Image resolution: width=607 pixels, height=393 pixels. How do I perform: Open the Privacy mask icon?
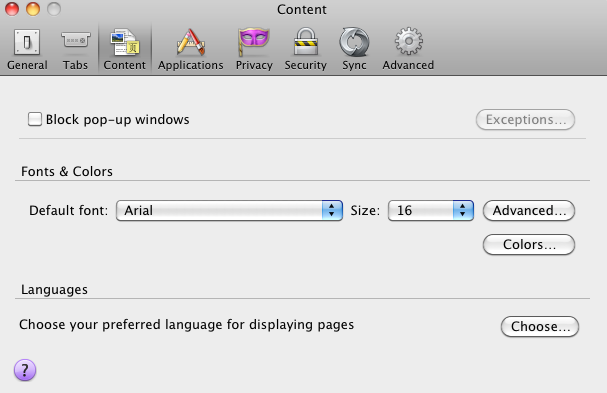[x=254, y=41]
